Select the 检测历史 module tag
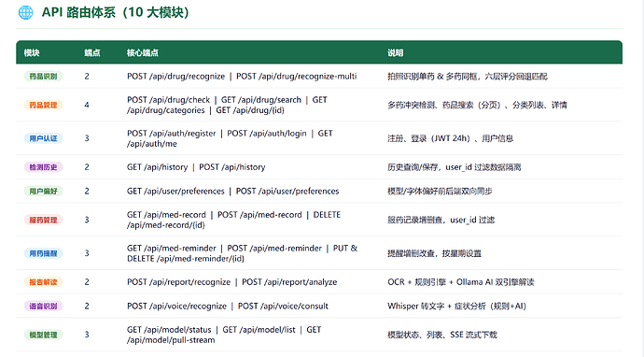Viewport: 644px width, 357px height. (43, 167)
